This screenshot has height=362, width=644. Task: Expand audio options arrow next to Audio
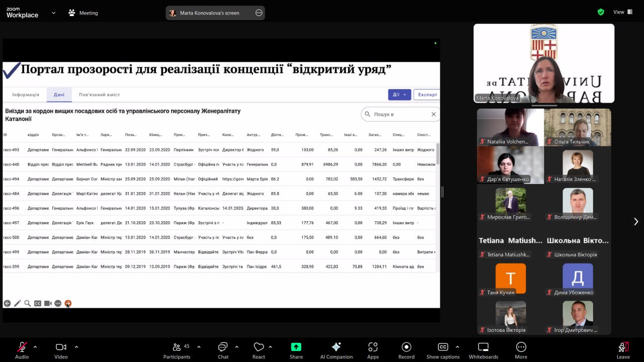click(35, 346)
